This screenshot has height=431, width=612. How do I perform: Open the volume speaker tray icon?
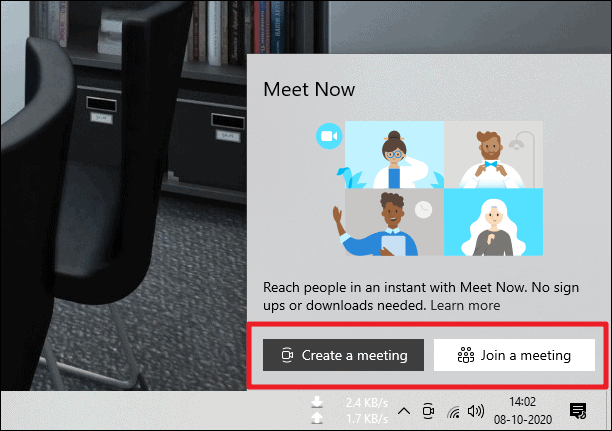(476, 411)
